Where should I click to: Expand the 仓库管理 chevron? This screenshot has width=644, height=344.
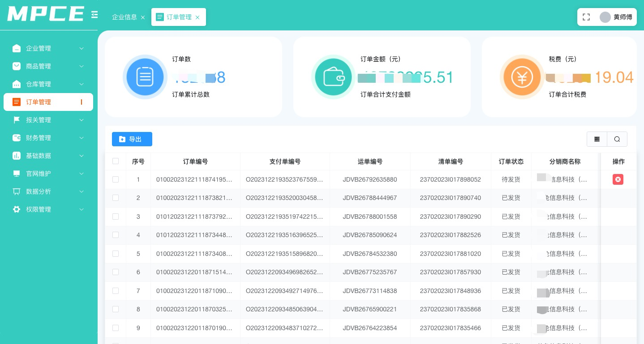pos(82,84)
